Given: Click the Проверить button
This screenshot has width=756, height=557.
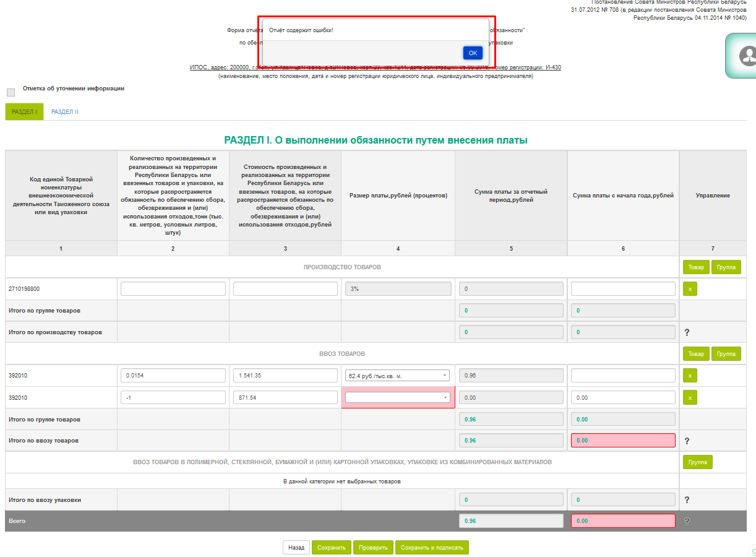Looking at the screenshot, I should pyautogui.click(x=374, y=548).
